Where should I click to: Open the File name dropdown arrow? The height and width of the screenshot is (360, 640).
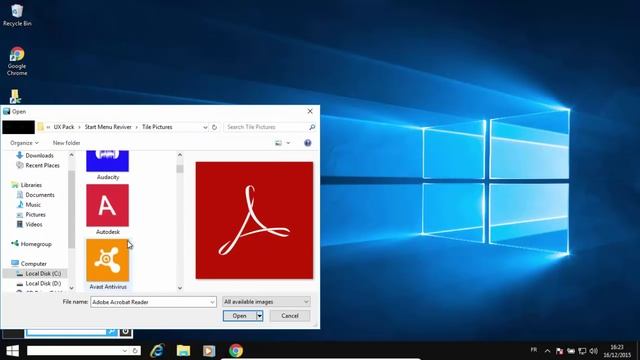[212, 302]
